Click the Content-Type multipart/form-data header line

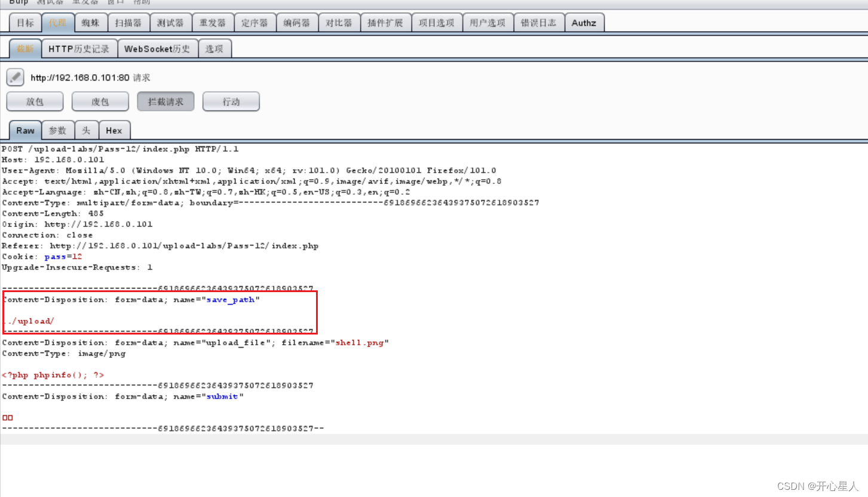pyautogui.click(x=271, y=203)
